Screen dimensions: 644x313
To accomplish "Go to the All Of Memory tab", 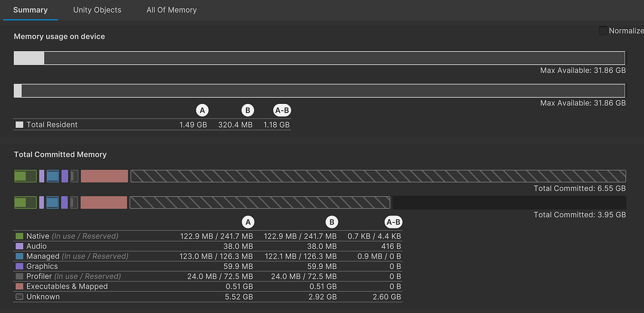I will [171, 10].
